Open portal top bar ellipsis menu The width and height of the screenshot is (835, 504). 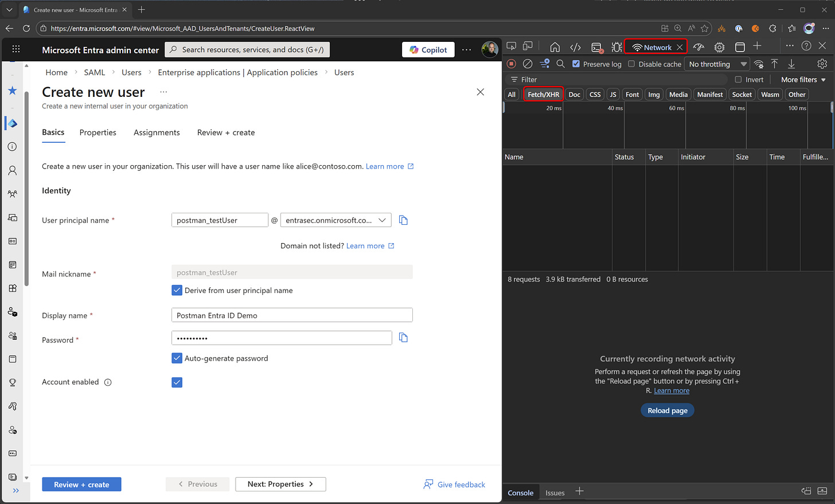pyautogui.click(x=467, y=50)
